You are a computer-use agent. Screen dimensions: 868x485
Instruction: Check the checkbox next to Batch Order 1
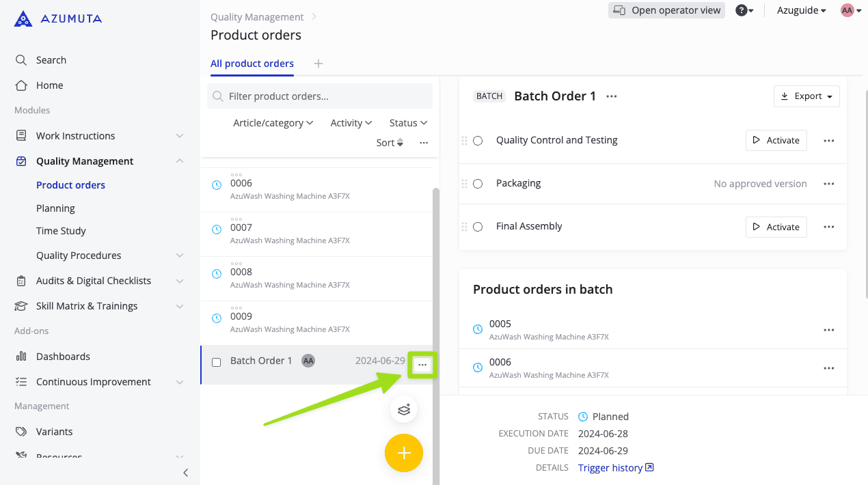coord(217,363)
